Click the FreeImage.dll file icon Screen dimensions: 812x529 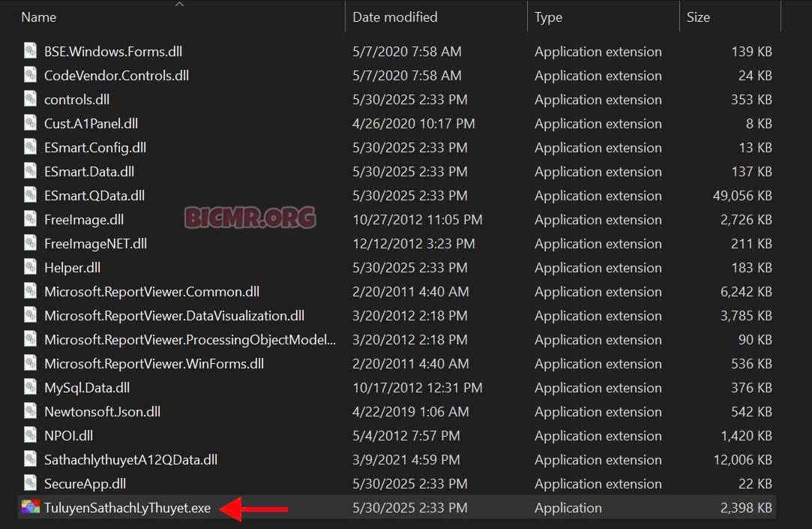point(31,219)
